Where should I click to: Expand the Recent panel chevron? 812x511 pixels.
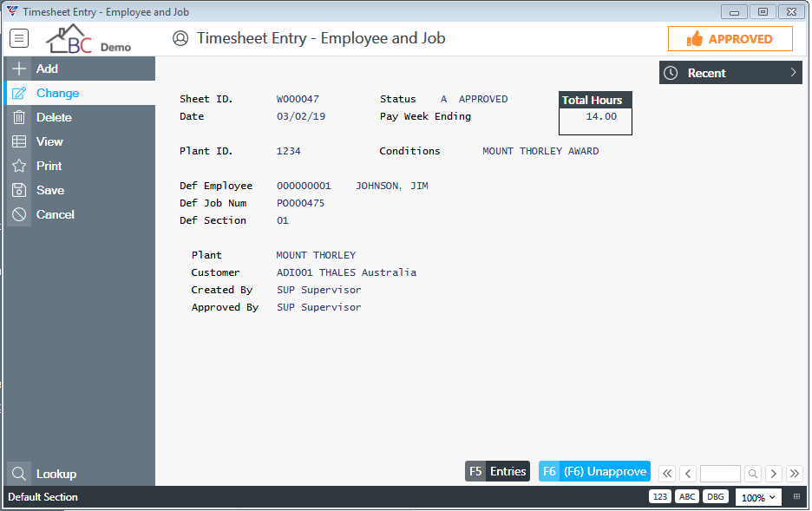(793, 73)
